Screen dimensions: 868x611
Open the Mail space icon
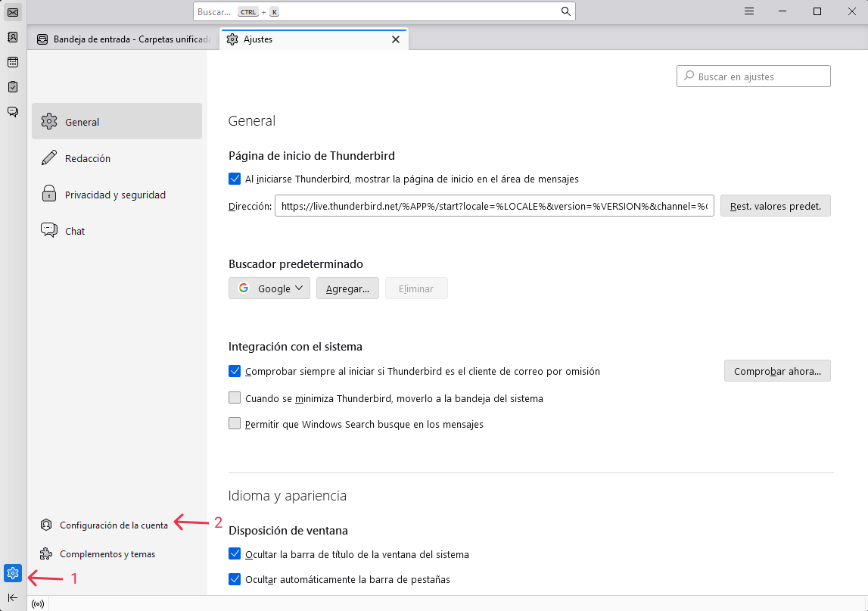(13, 12)
